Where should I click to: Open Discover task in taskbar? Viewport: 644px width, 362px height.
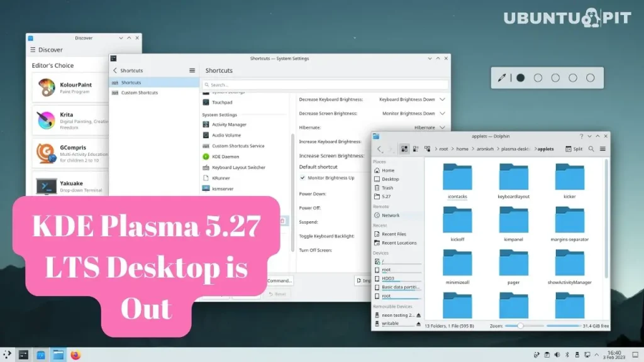tap(41, 354)
